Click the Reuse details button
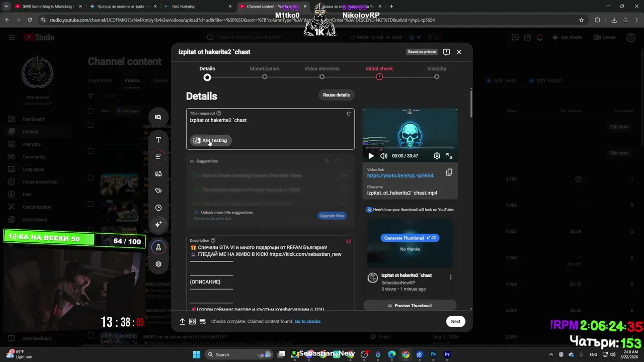The image size is (644, 362). point(336,95)
